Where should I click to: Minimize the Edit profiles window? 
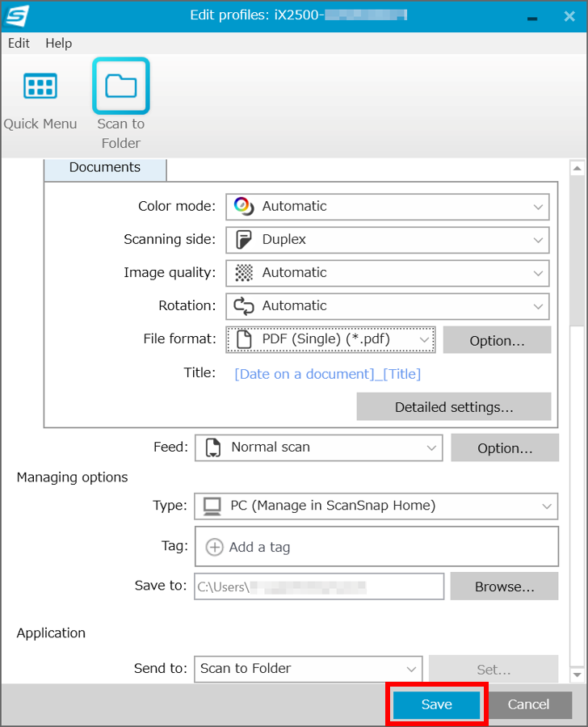click(532, 18)
